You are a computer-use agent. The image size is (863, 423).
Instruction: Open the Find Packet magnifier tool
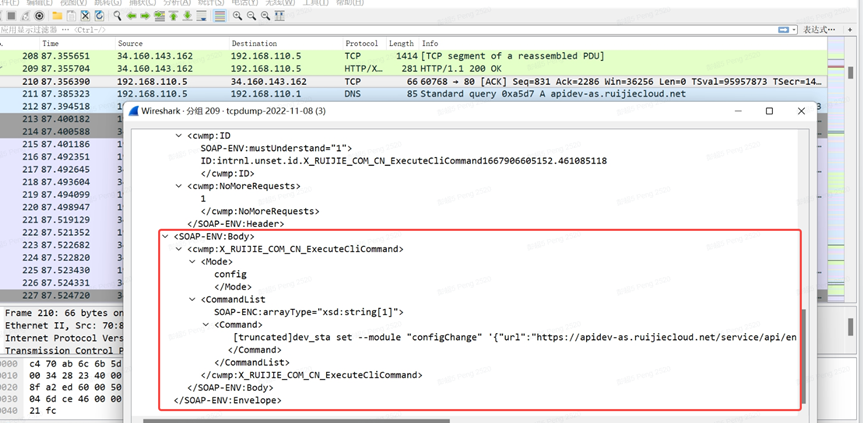pos(117,16)
